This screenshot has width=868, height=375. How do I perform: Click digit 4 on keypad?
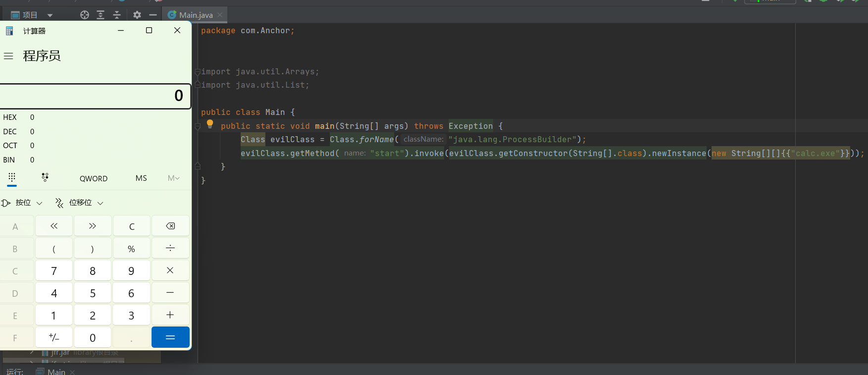point(54,293)
